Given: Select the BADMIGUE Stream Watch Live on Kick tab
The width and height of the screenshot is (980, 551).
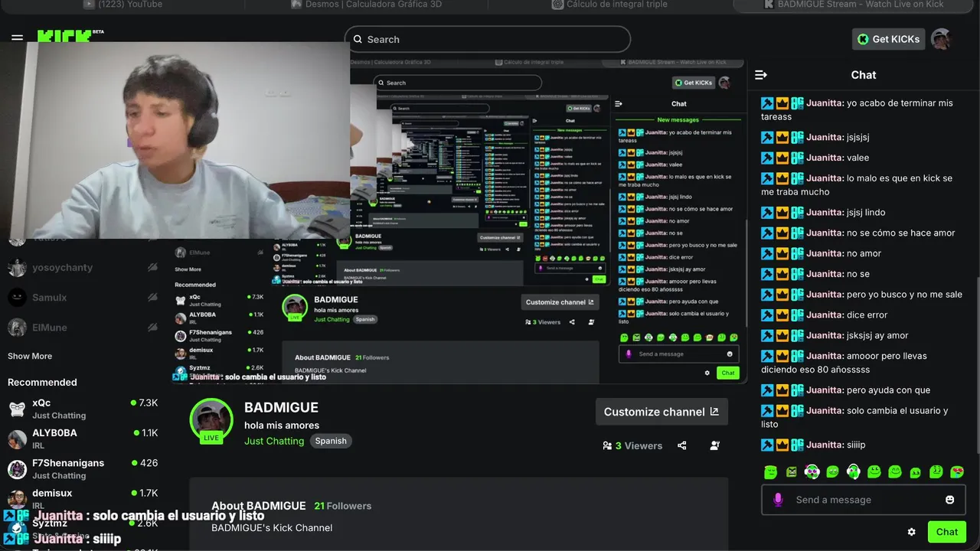Looking at the screenshot, I should (854, 5).
